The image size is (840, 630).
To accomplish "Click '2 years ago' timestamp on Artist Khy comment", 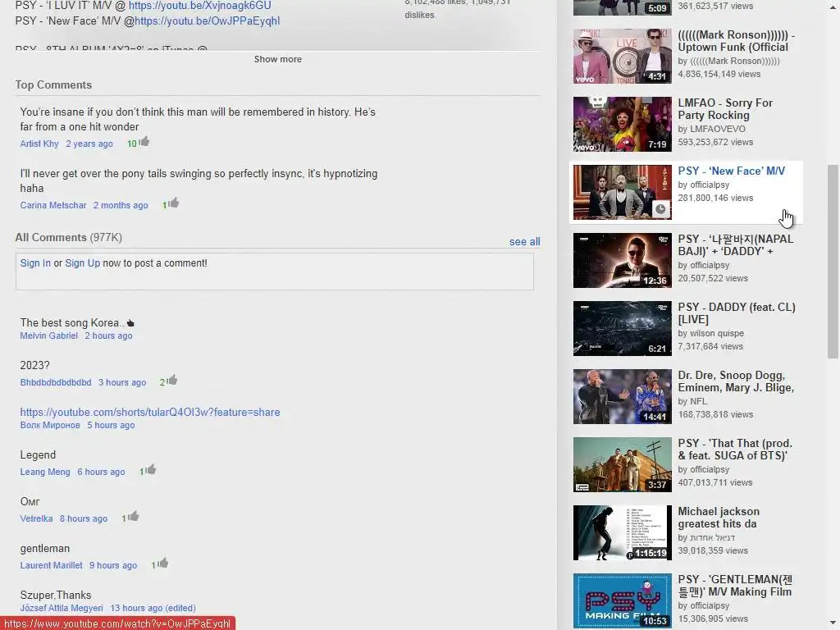I will coord(89,144).
